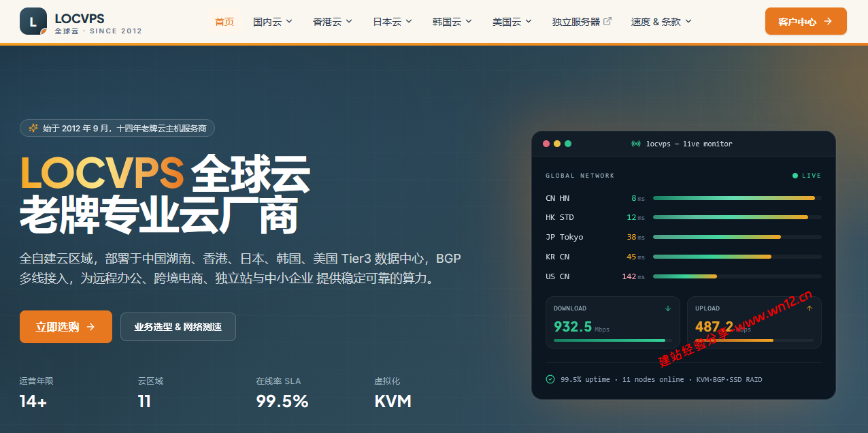Click the 运营年限 14+ statistic

[x=36, y=393]
